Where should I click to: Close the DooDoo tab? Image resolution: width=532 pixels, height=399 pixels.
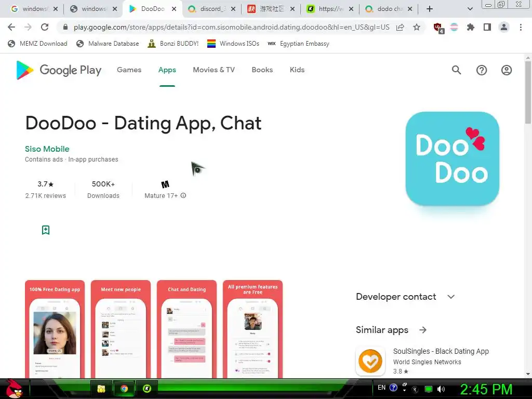[x=174, y=9]
